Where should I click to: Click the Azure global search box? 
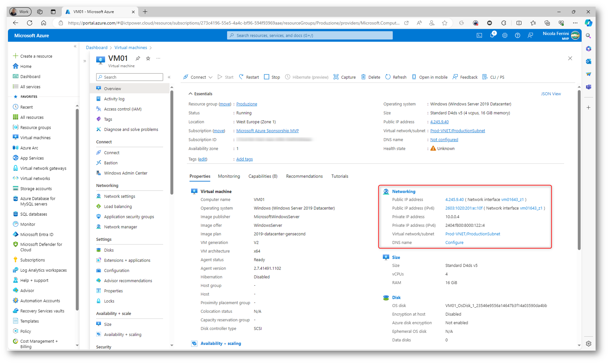pos(310,35)
